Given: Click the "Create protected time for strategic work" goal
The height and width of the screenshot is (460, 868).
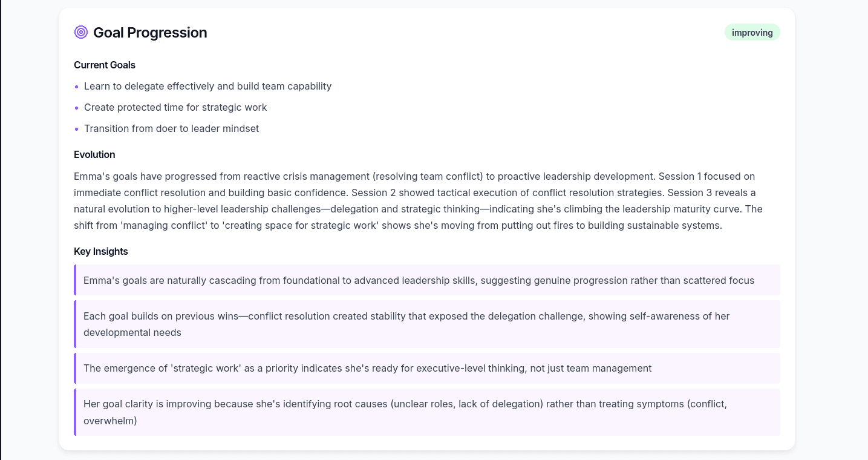Looking at the screenshot, I should (x=175, y=107).
